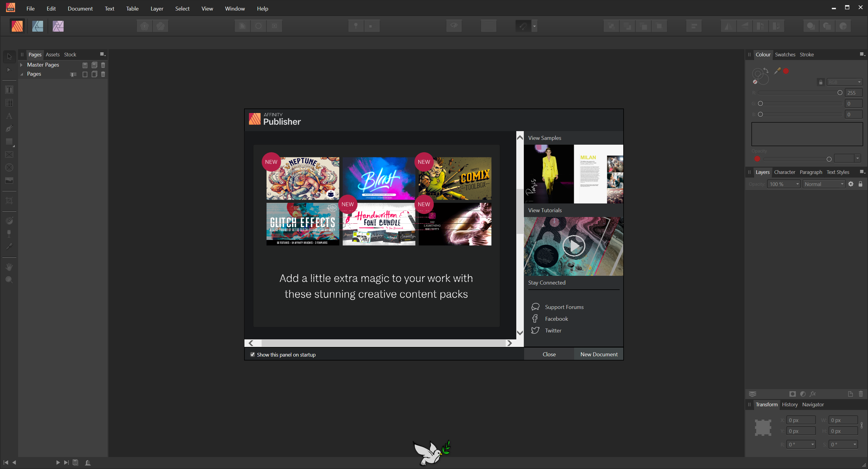The height and width of the screenshot is (469, 868).
Task: Collapse the Pages section
Action: coord(22,74)
